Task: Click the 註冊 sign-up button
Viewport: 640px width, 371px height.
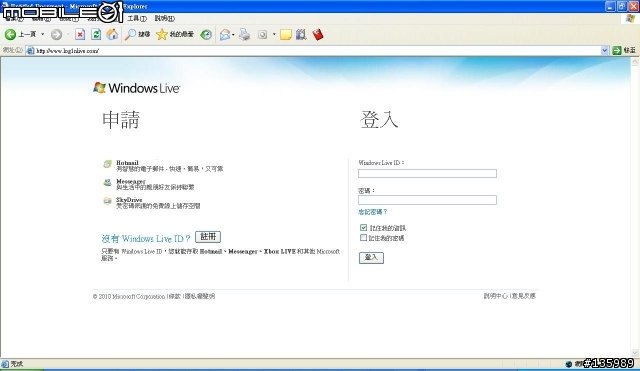Action: 208,237
